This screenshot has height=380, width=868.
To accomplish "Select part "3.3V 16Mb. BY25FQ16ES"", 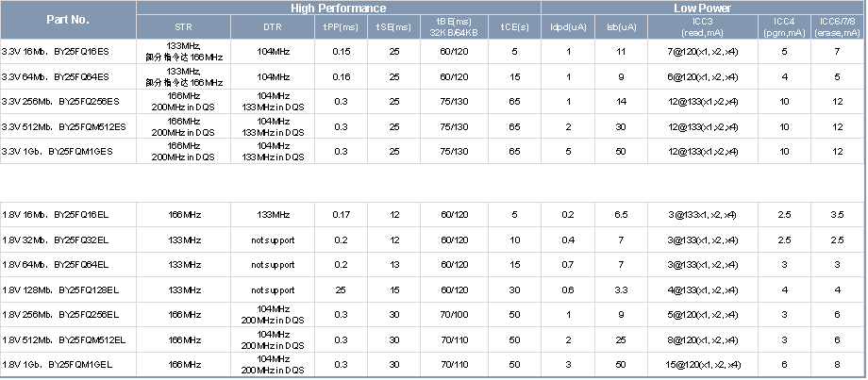I will (x=56, y=52).
